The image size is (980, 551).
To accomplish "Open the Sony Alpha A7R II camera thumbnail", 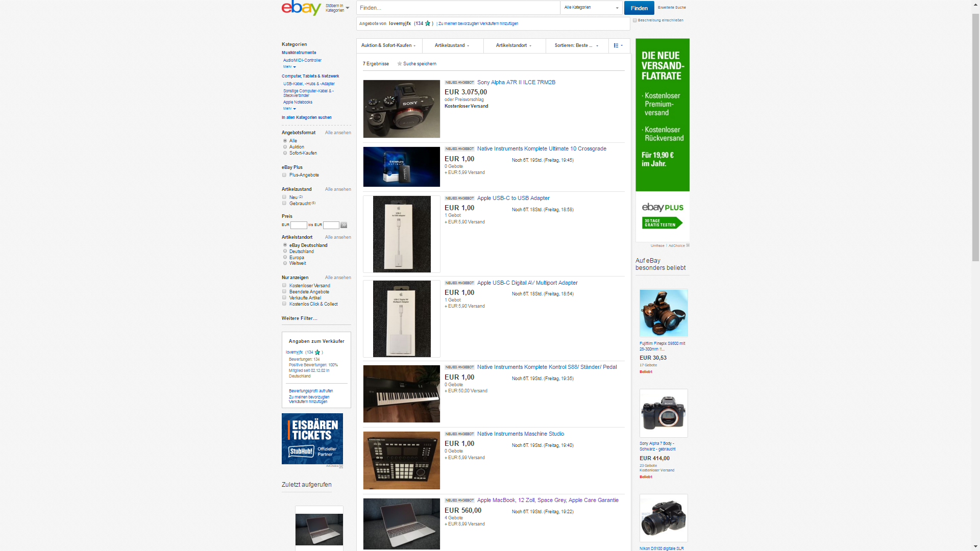I will pyautogui.click(x=402, y=109).
